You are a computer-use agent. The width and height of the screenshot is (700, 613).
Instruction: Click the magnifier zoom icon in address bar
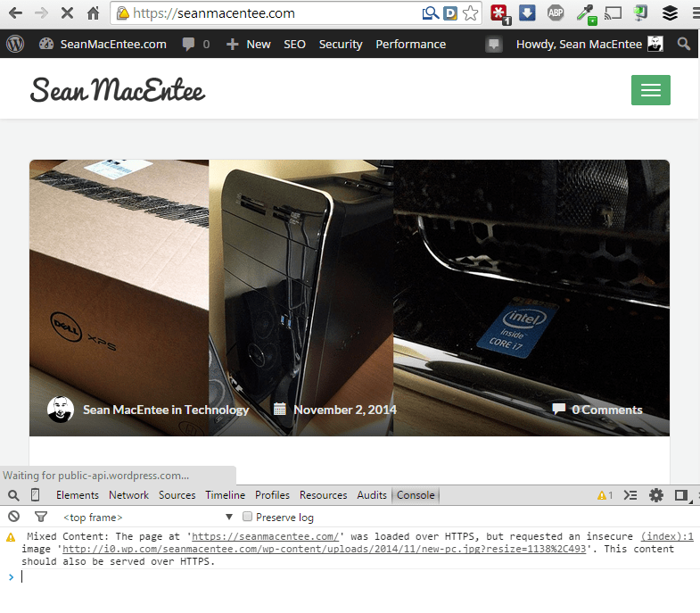click(431, 13)
